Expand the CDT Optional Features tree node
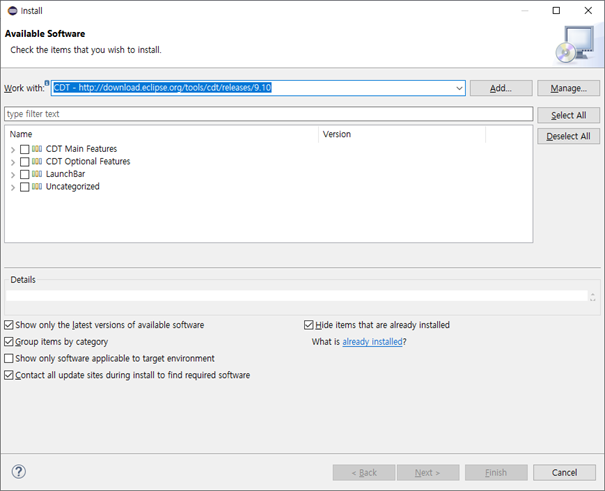The image size is (605, 491). (13, 162)
